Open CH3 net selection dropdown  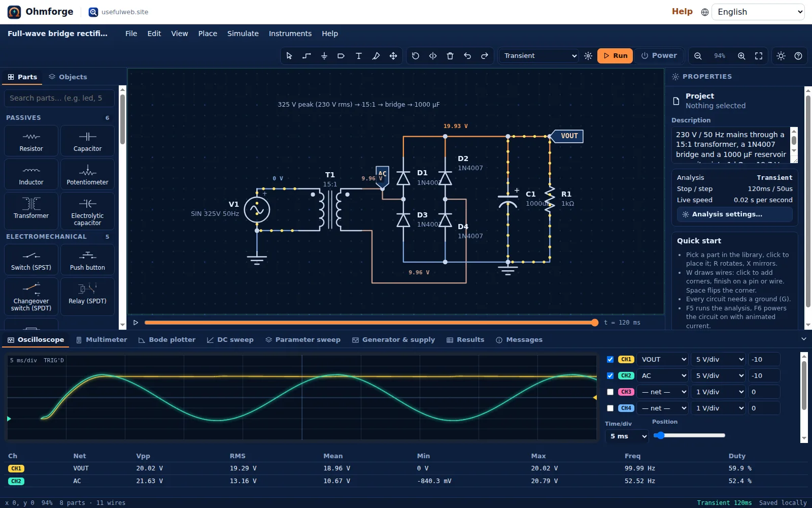click(x=663, y=392)
